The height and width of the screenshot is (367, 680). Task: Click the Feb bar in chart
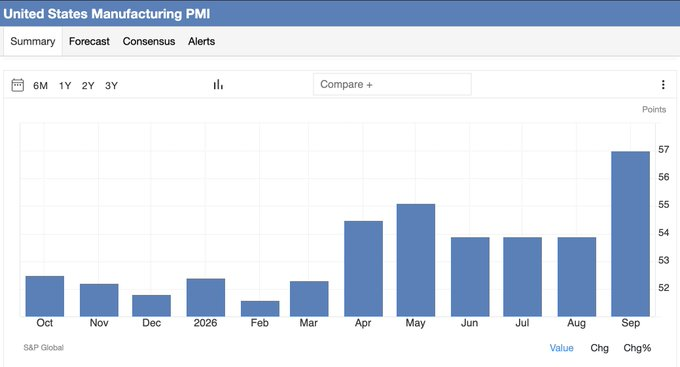click(x=260, y=308)
